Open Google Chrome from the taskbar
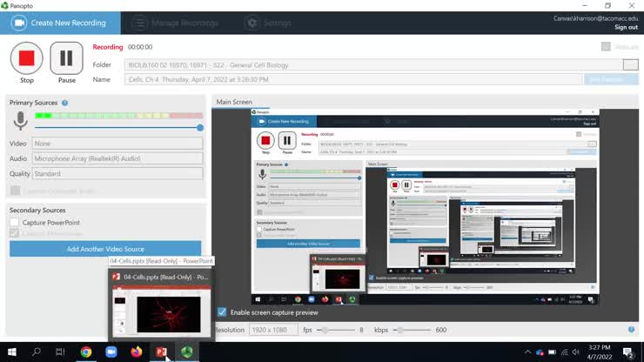644x362 pixels. 86,352
